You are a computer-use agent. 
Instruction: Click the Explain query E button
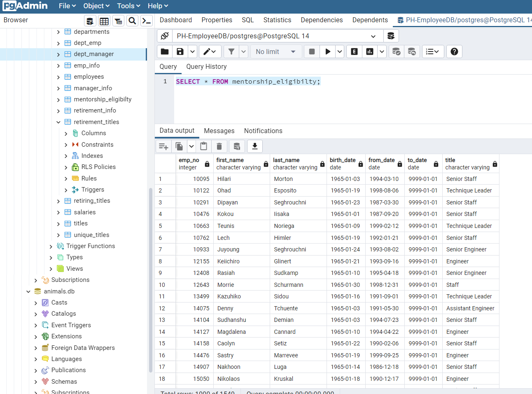[x=354, y=52]
